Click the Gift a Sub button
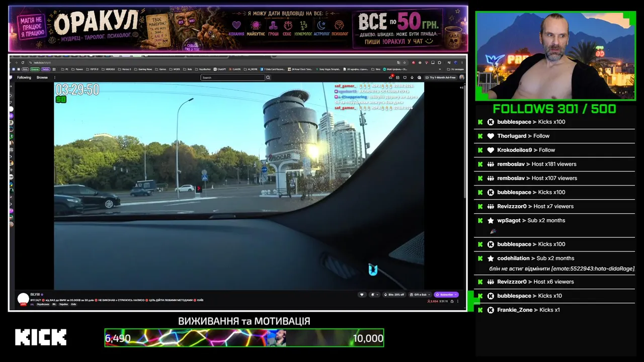The width and height of the screenshot is (644, 362). coord(420,295)
